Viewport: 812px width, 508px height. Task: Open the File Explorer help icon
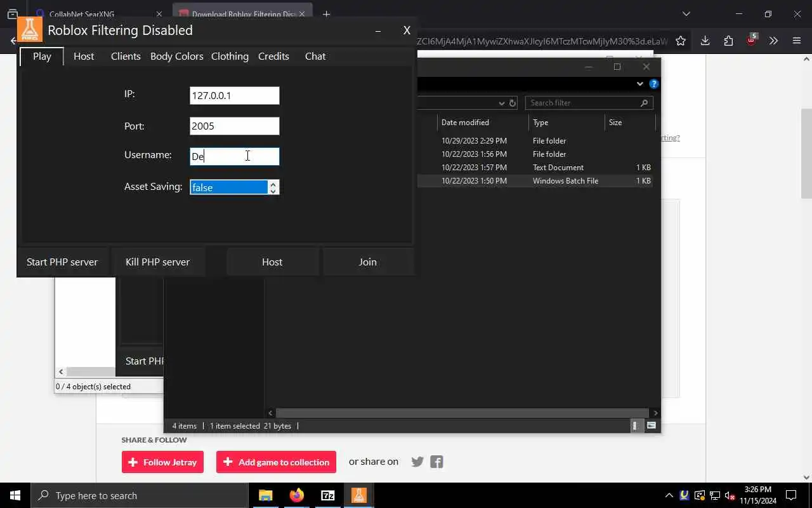tap(654, 84)
